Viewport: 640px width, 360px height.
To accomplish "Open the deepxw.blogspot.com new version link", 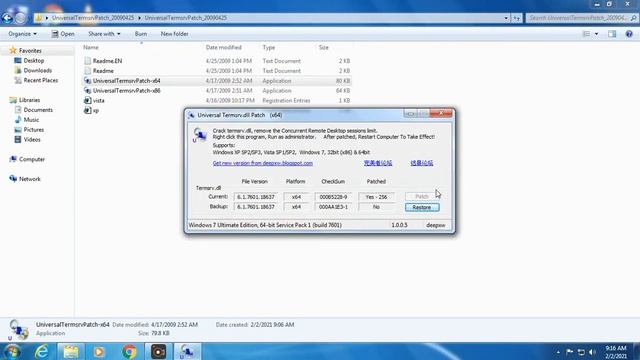I will (262, 163).
